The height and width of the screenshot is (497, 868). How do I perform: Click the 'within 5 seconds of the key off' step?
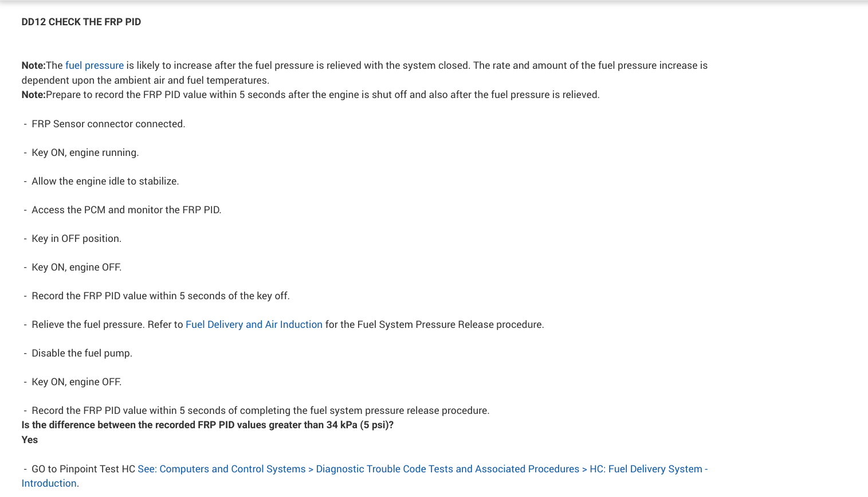point(160,296)
